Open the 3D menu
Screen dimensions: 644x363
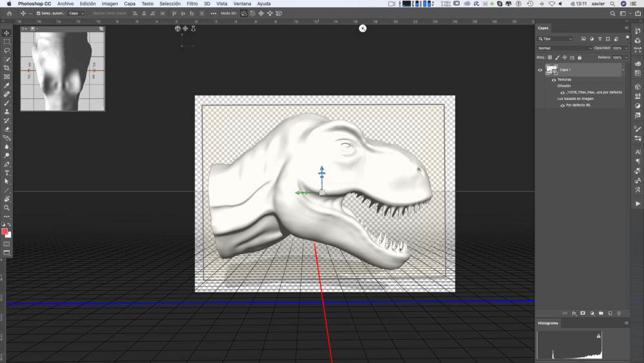[207, 4]
